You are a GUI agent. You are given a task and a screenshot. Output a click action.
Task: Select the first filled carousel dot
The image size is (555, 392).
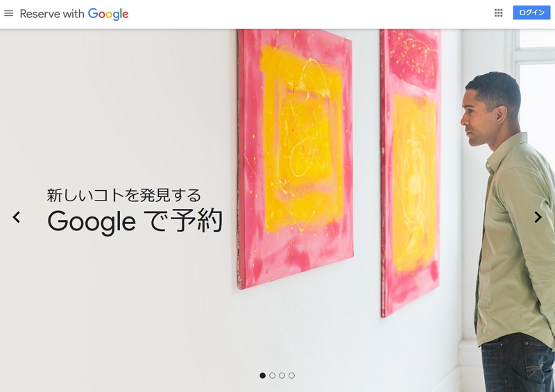[263, 375]
